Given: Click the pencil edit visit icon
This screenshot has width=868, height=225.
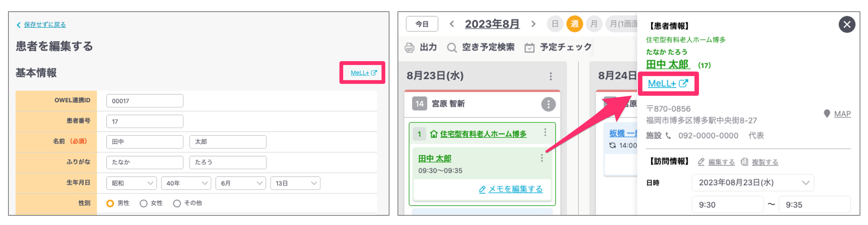Looking at the screenshot, I should 701,162.
